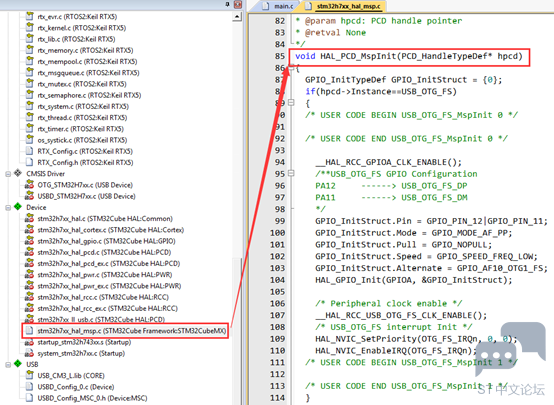Select the stm32h7xx_hal_msp.c editor tab
Screen dimensions: 554x405
point(343,6)
